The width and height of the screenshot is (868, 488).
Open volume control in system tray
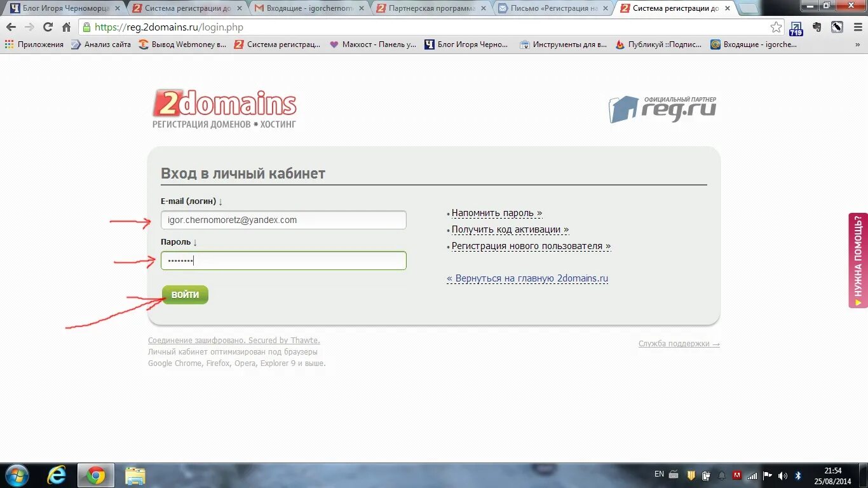tap(783, 475)
